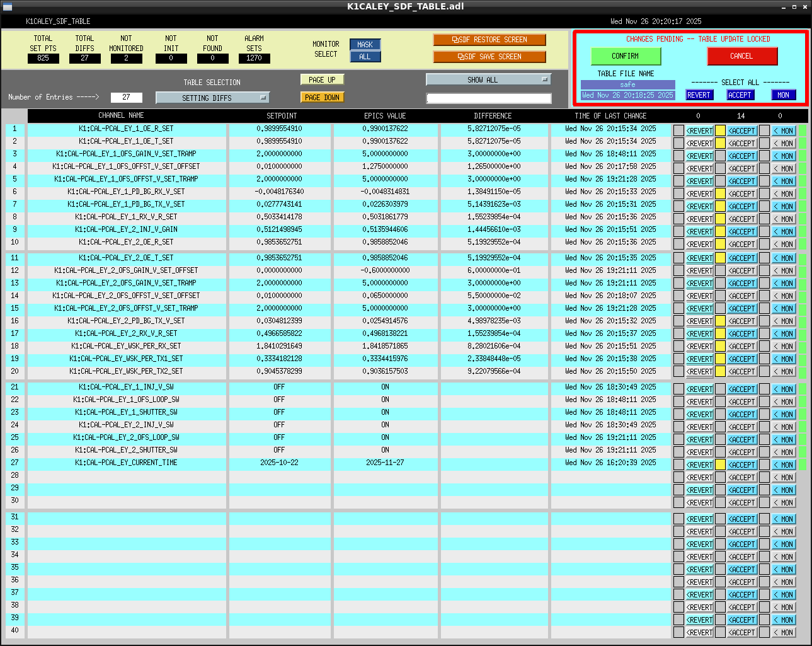
Task: Toggle the revert checkbox box on row 2
Action: pyautogui.click(x=678, y=144)
